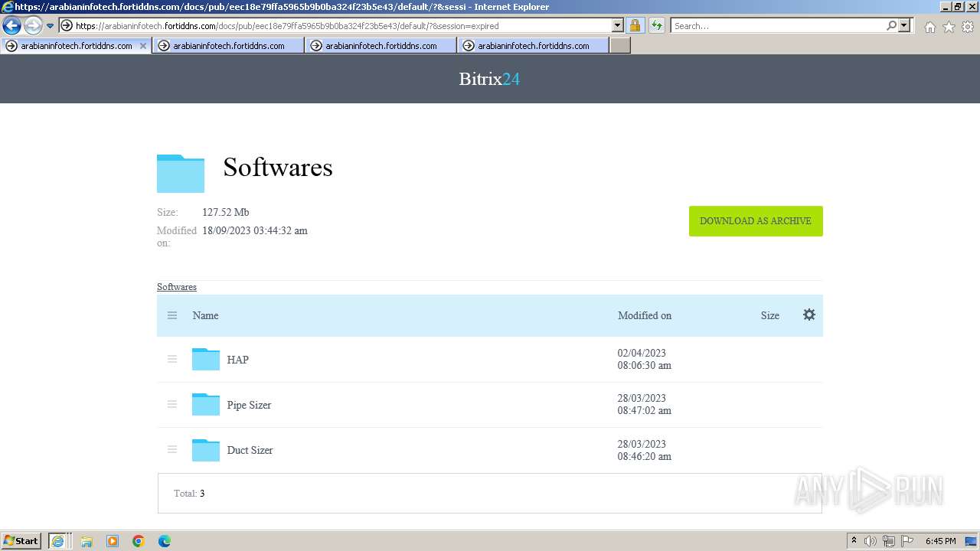This screenshot has height=551, width=980.
Task: Sort by the Size column header
Action: coord(770,315)
